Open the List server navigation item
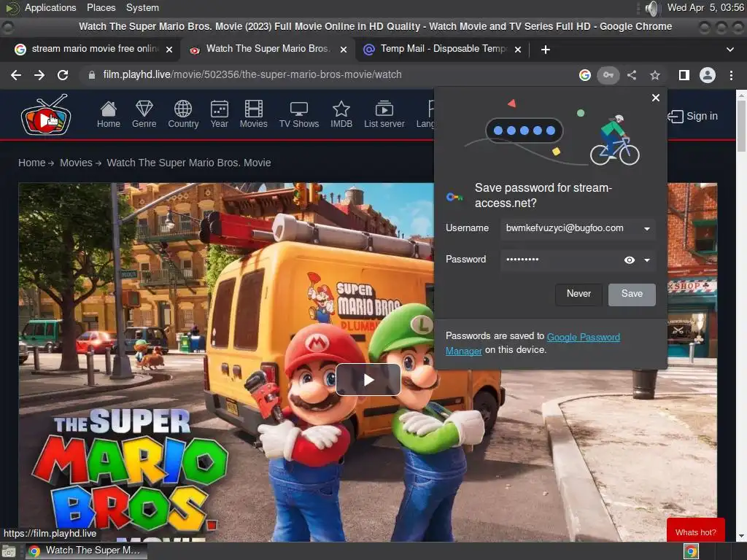 coord(384,114)
